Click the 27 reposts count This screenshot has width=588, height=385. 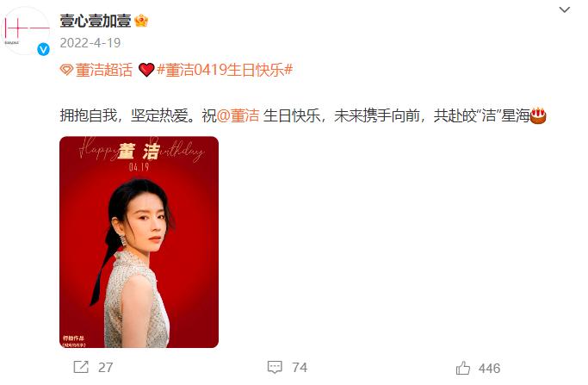pos(105,368)
